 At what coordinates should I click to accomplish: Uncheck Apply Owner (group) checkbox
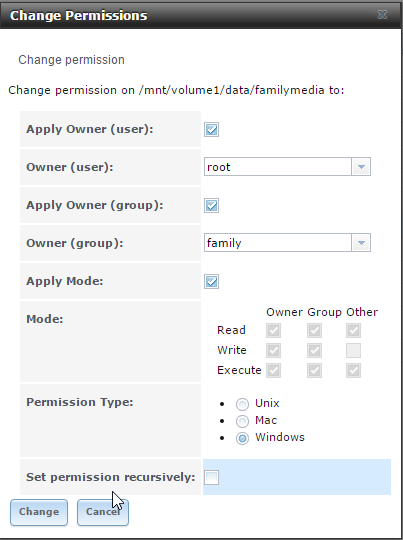pos(211,206)
